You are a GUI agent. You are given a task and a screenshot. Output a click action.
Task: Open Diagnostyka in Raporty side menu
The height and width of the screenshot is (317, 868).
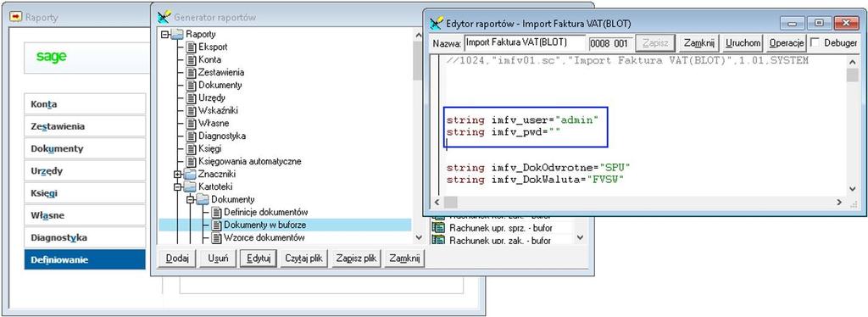click(x=85, y=237)
